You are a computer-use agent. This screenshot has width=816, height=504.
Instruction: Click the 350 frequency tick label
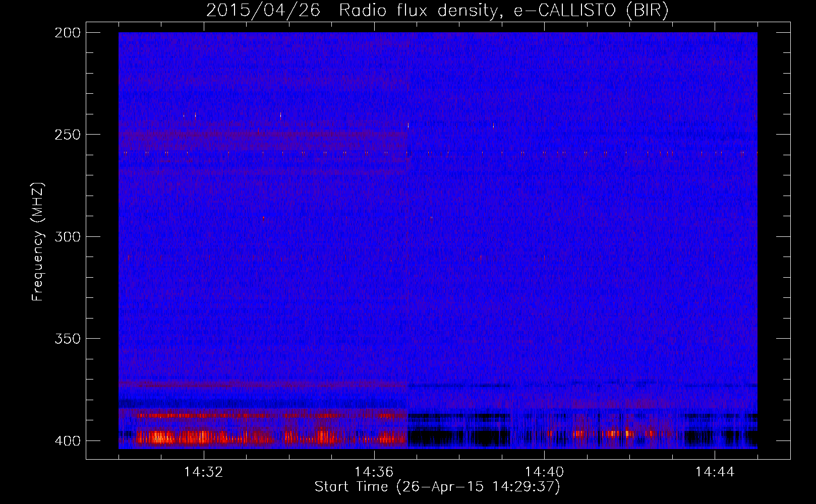click(67, 338)
